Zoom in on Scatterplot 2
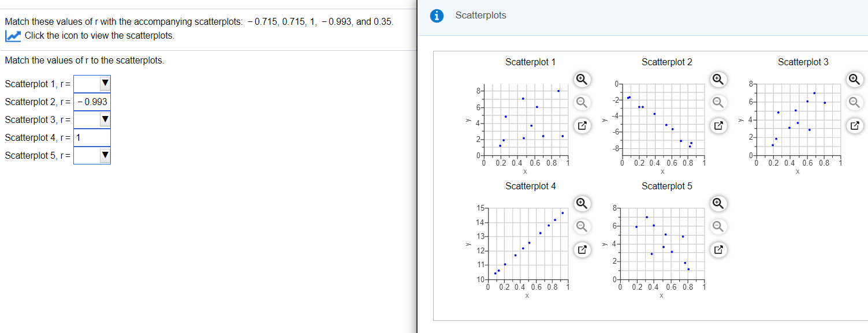Viewport: 868px width, 333px height. (x=718, y=80)
